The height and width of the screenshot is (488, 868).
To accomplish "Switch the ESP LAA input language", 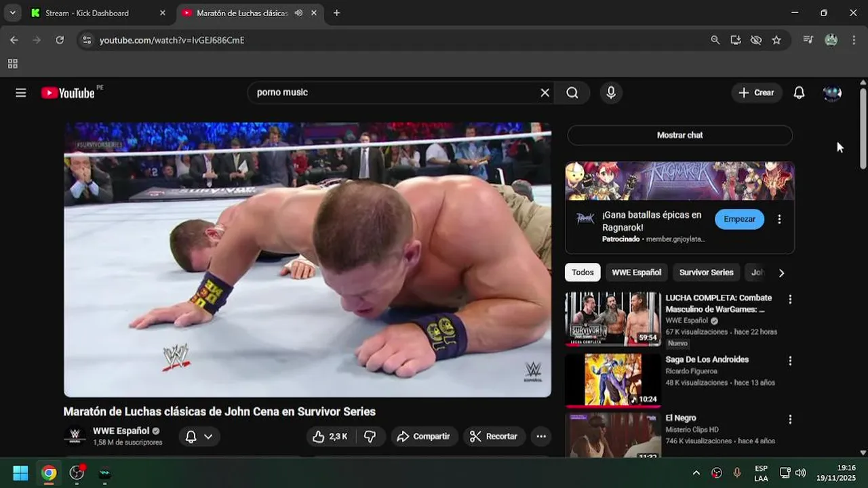I will pyautogui.click(x=761, y=472).
